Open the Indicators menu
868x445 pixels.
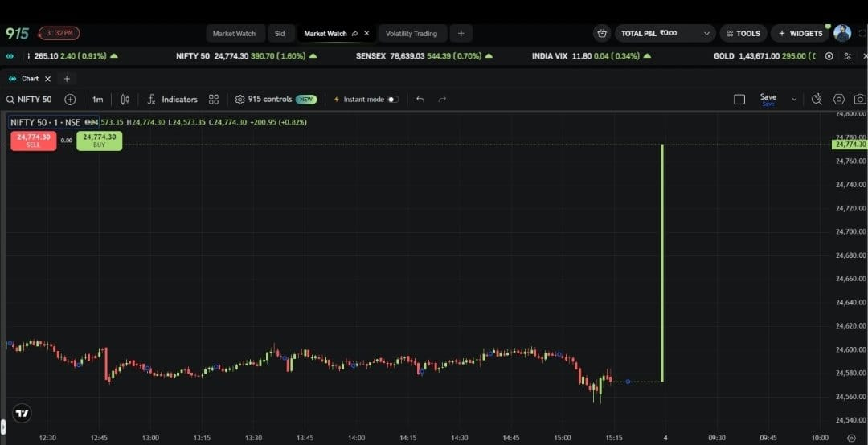click(172, 100)
